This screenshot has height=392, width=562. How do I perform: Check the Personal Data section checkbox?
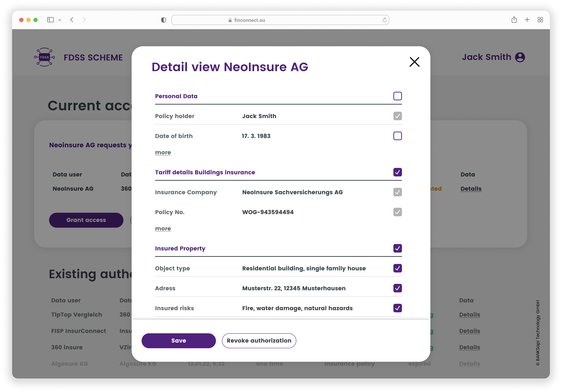pos(397,96)
